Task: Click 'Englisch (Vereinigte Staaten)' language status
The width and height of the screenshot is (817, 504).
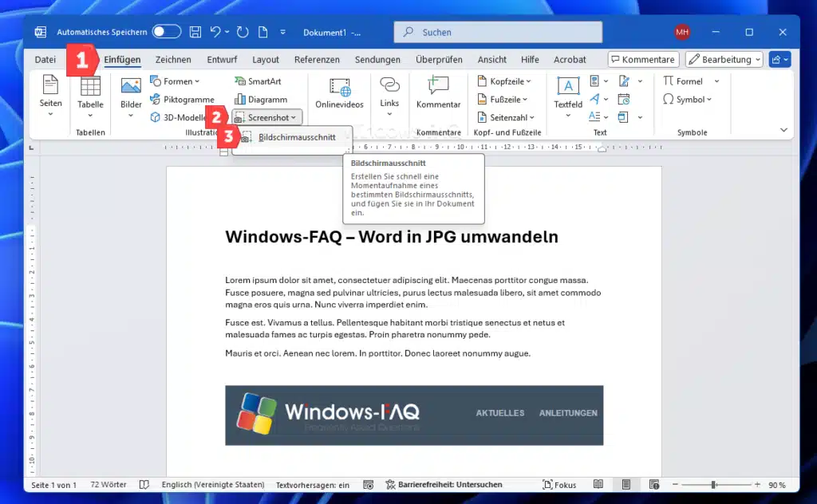Action: 213,485
